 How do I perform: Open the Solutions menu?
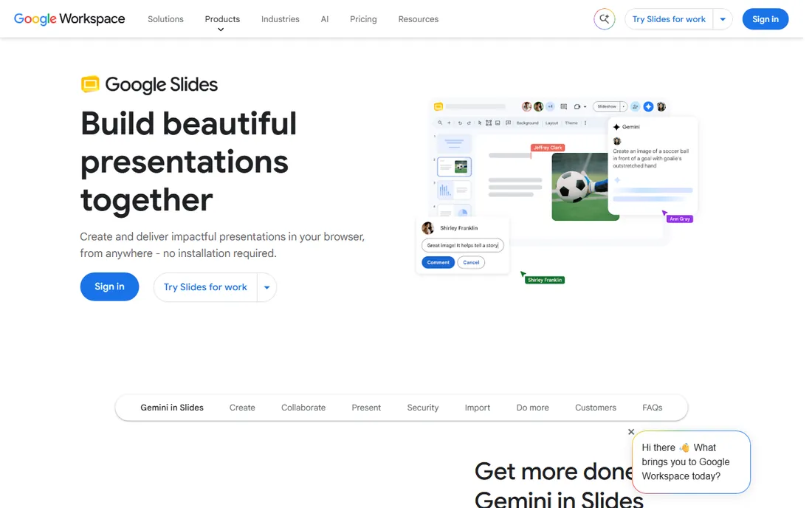[165, 19]
